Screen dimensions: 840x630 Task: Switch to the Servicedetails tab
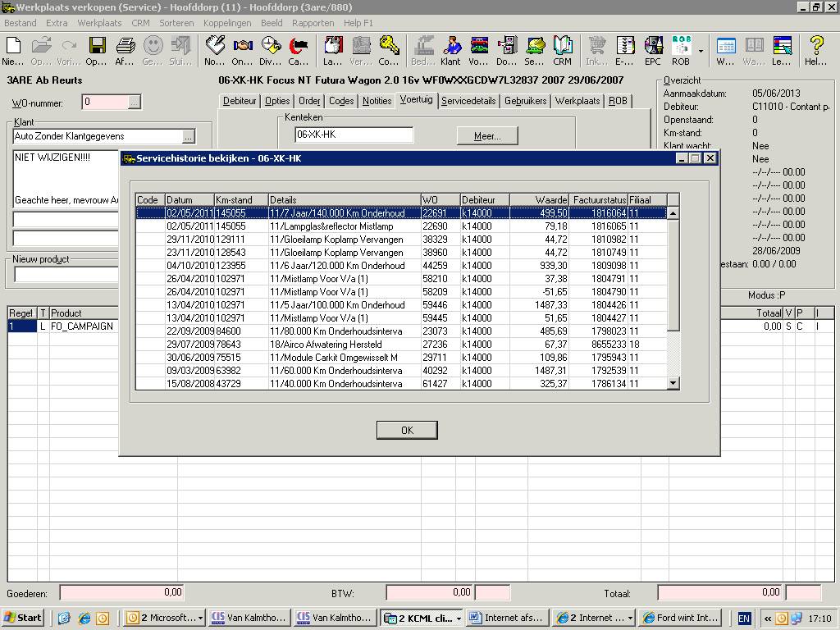pos(468,101)
